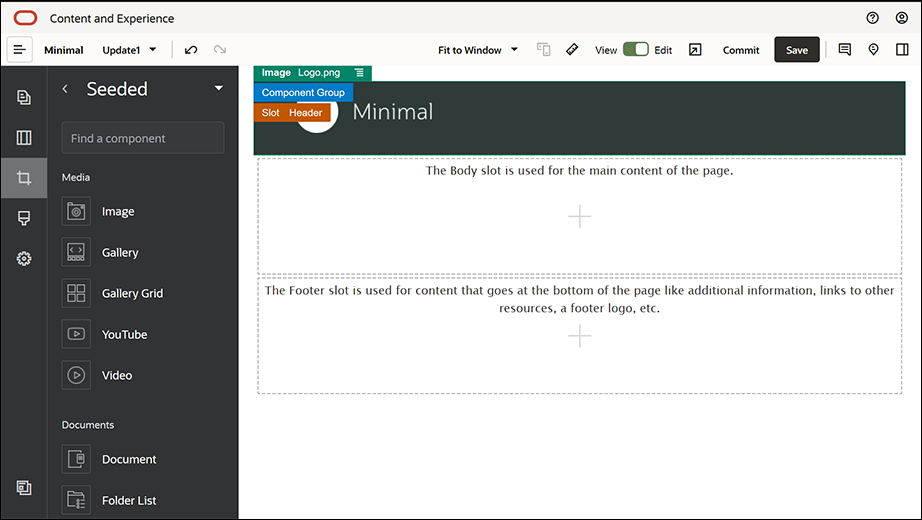Open the Settings gear icon in left rail
922x520 pixels.
tap(24, 258)
